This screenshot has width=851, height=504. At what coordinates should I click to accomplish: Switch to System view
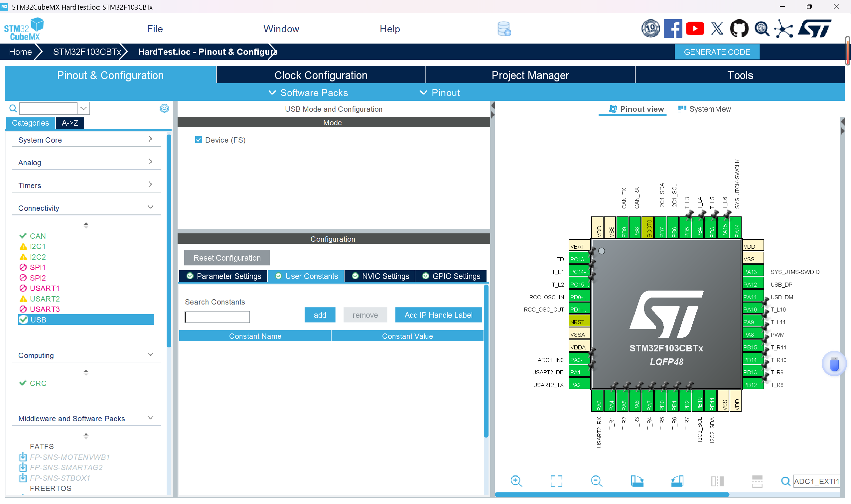coord(704,109)
